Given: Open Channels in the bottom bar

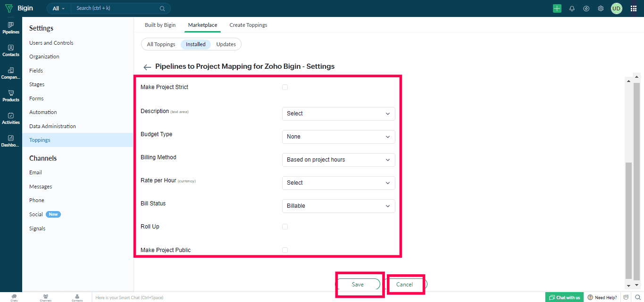Looking at the screenshot, I should coord(46,297).
